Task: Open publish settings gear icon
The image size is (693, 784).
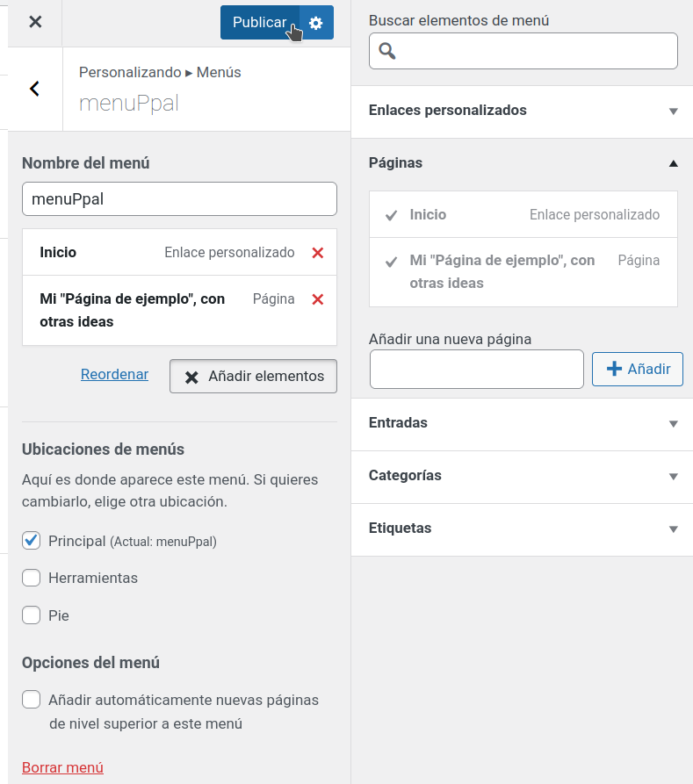Action: point(316,23)
